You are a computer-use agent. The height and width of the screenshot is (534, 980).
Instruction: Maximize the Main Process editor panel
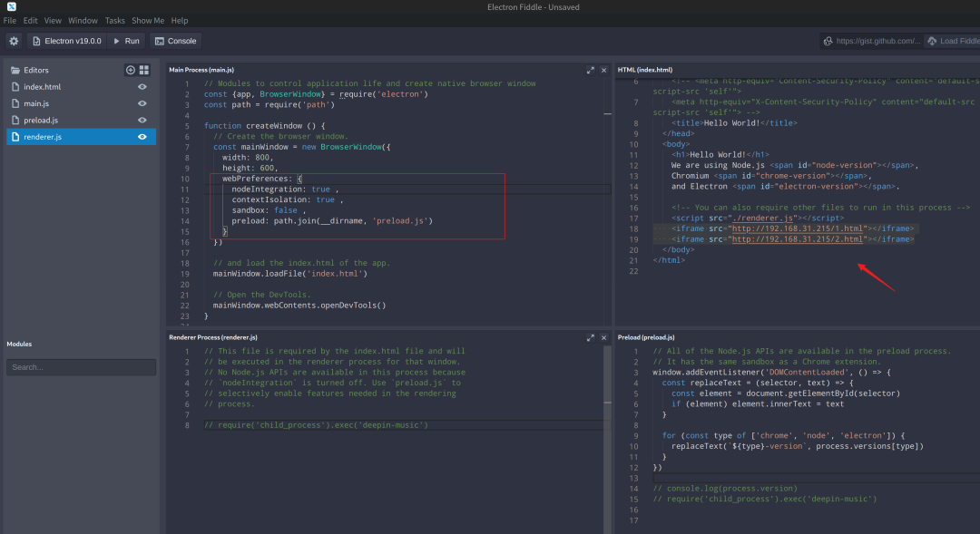(x=590, y=70)
